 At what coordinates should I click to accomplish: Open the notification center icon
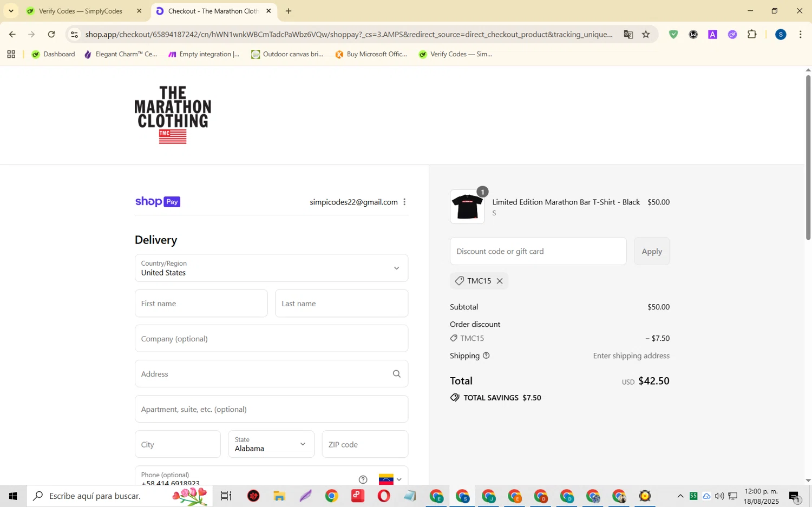(x=795, y=496)
